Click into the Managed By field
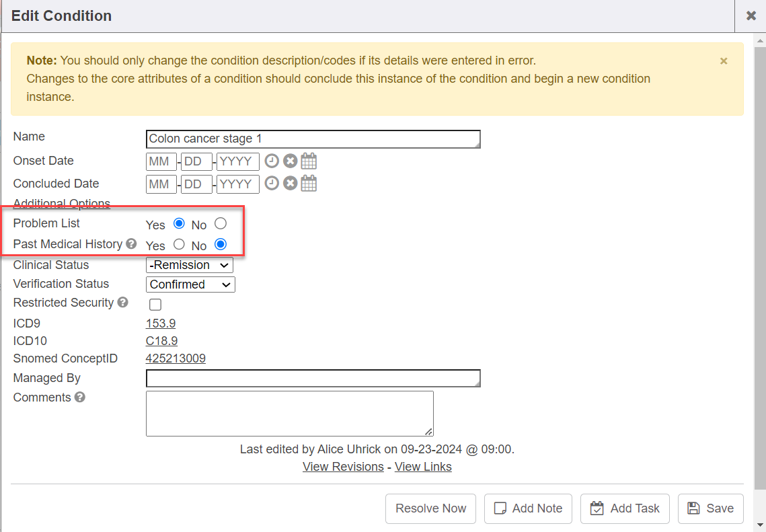The width and height of the screenshot is (766, 532). click(313, 379)
